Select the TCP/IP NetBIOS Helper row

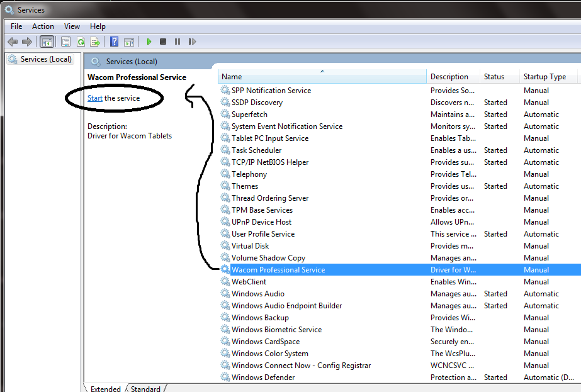(x=400, y=162)
